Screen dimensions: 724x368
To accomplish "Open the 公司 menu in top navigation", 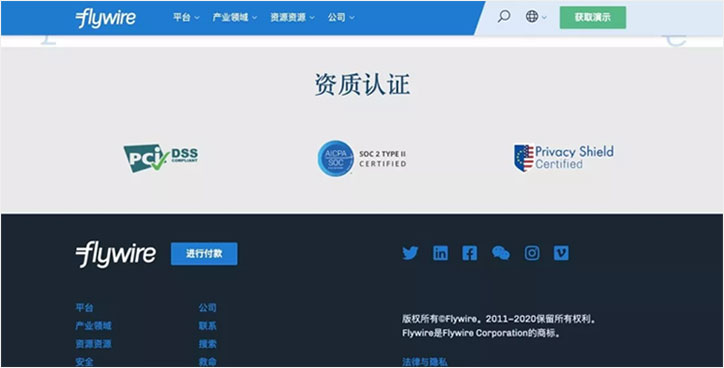I will point(341,18).
